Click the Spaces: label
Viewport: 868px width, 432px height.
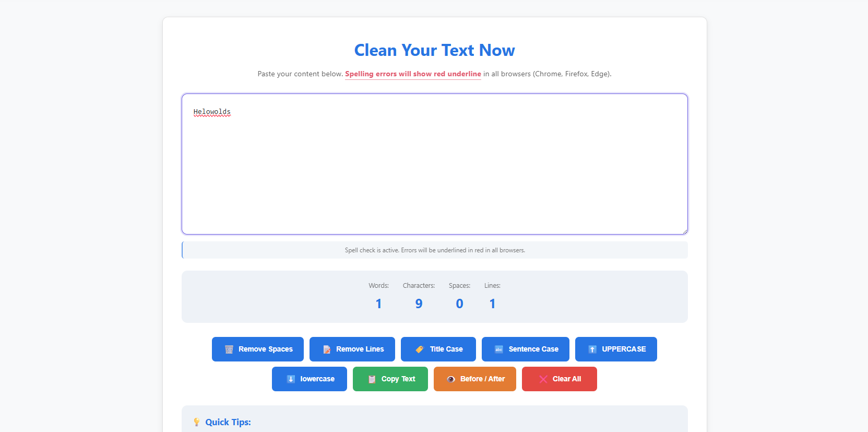point(459,286)
